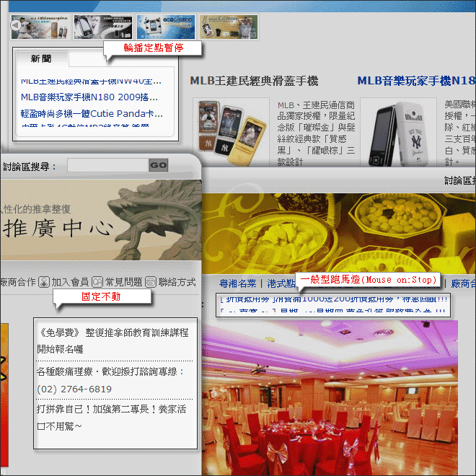Click marquee text 消費滿1000送200折價抵用券
Screen dimensions: 476x476
pyautogui.click(x=333, y=299)
